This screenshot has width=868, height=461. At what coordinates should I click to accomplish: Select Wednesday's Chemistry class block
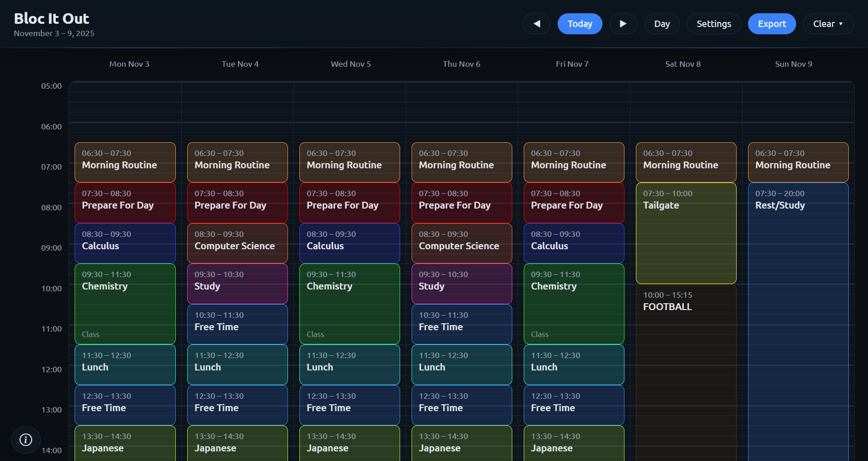[x=349, y=304]
